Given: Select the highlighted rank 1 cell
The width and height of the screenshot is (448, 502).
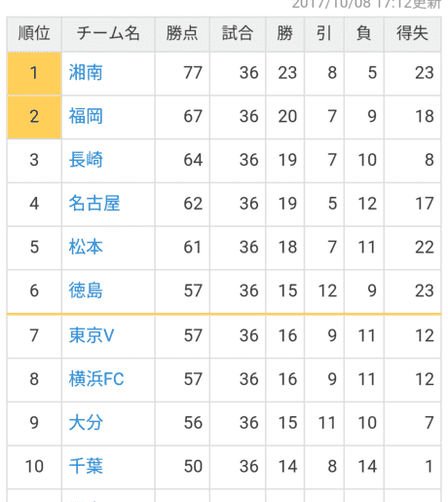Looking at the screenshot, I should 34,73.
